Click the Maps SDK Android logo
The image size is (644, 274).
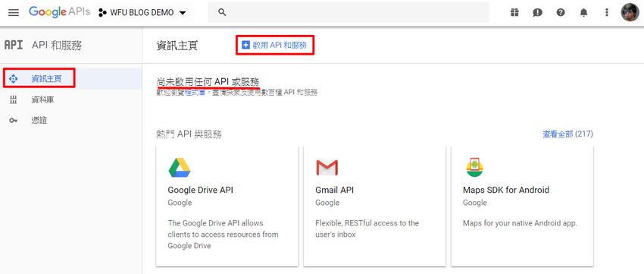pos(474,167)
